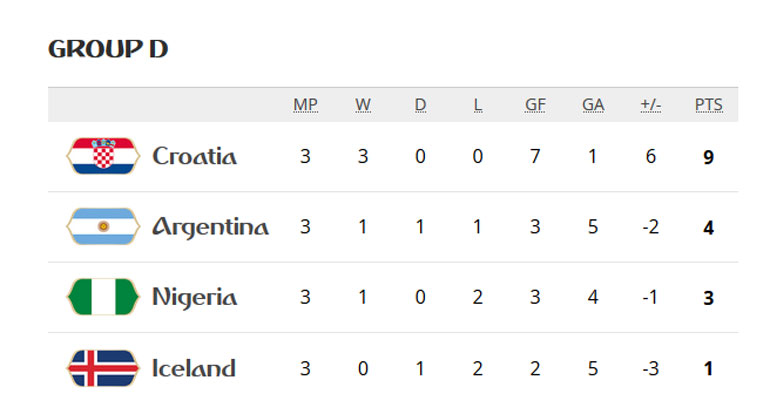
Task: Click Argentina's 4 points value
Action: pos(708,227)
